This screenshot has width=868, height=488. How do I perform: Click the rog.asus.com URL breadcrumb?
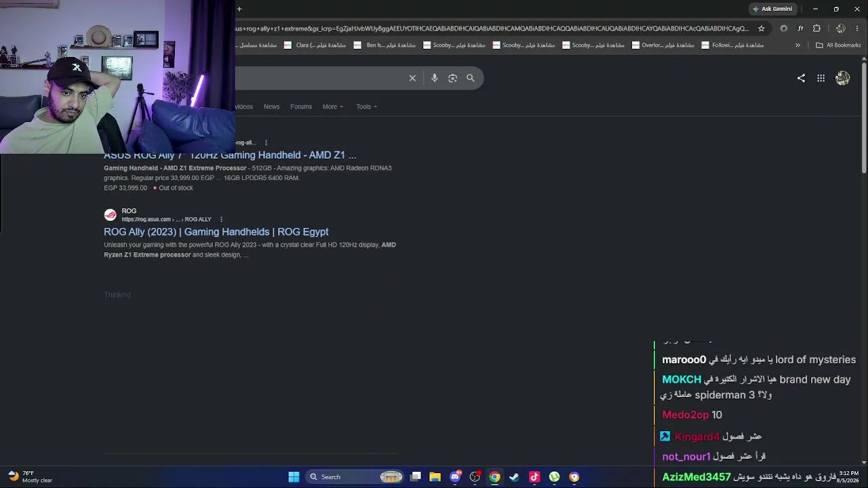pyautogui.click(x=167, y=220)
